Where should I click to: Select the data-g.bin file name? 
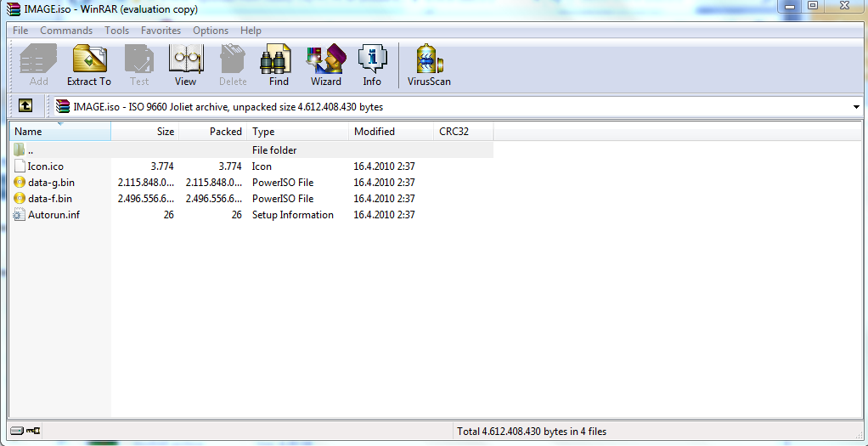pyautogui.click(x=50, y=183)
